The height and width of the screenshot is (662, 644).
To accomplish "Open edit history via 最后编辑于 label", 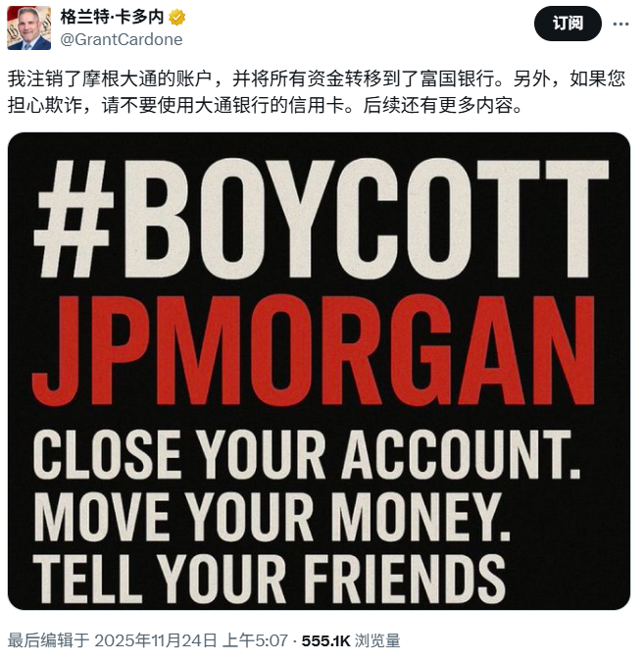I will [49, 640].
